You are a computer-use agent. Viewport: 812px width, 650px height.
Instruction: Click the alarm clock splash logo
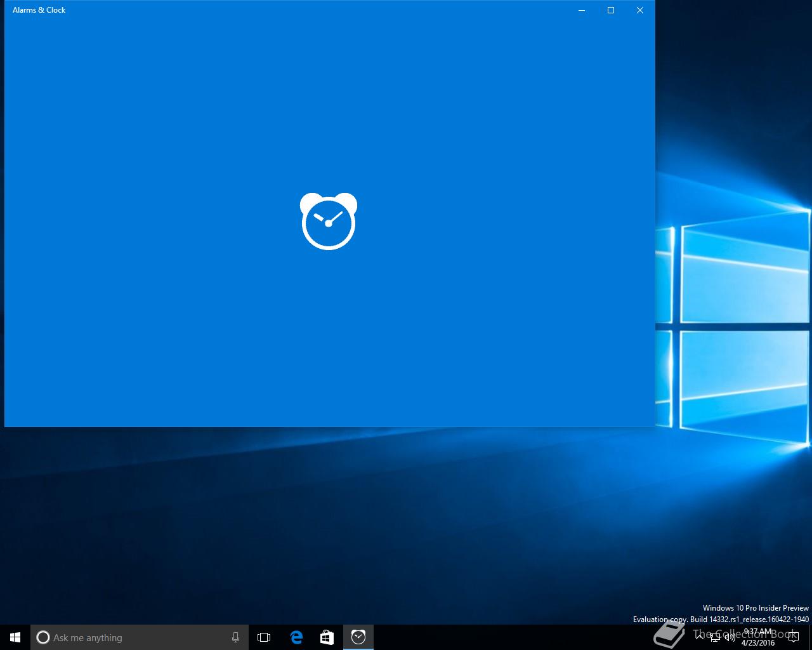coord(329,221)
